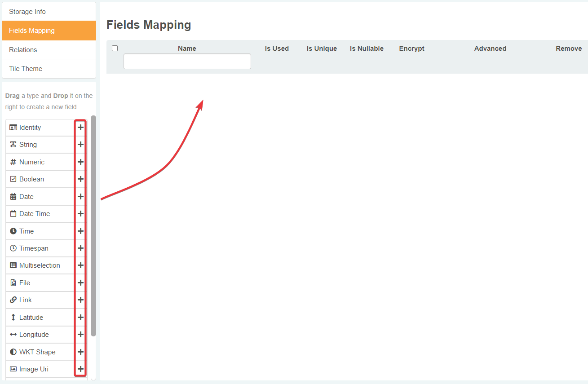Open the Tile Theme tab
This screenshot has width=588, height=384.
coord(49,69)
